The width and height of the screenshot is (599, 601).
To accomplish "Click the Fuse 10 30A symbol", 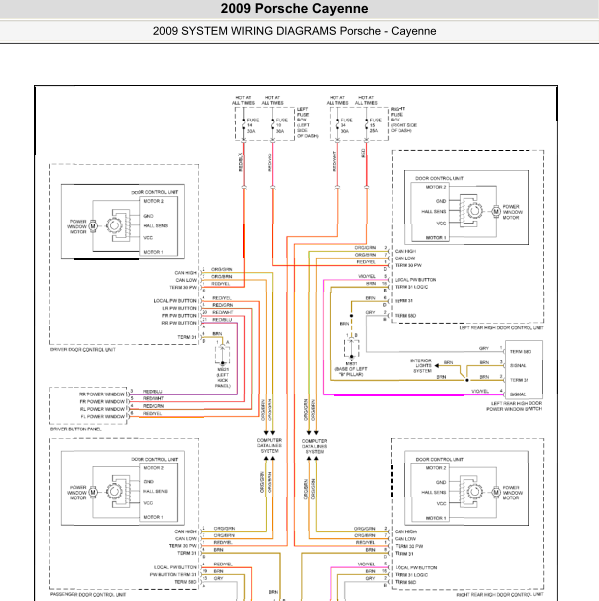I will point(273,125).
